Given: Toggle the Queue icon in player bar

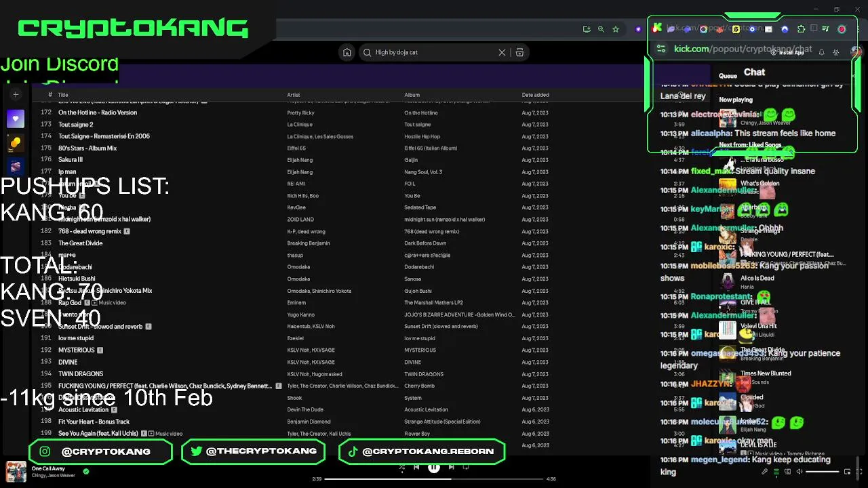Looking at the screenshot, I should (x=776, y=472).
